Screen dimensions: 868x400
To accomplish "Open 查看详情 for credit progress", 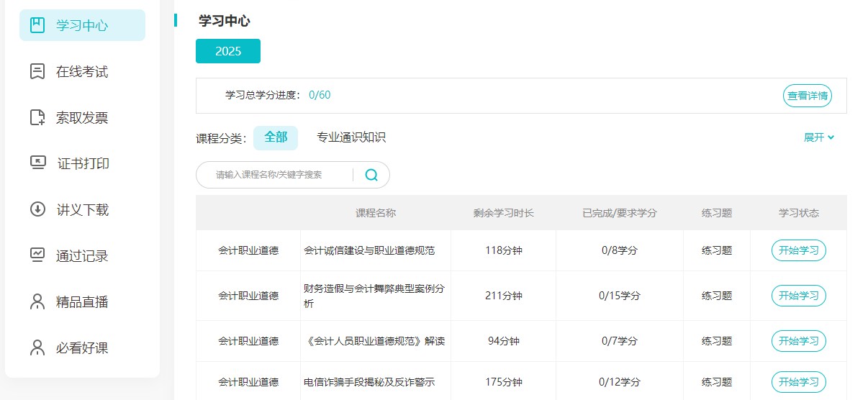I will 807,96.
